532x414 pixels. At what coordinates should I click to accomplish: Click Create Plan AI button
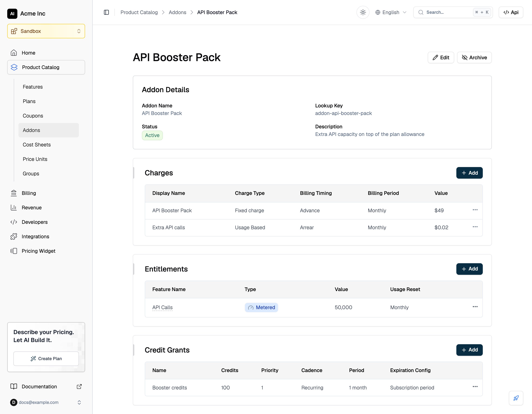tap(46, 359)
